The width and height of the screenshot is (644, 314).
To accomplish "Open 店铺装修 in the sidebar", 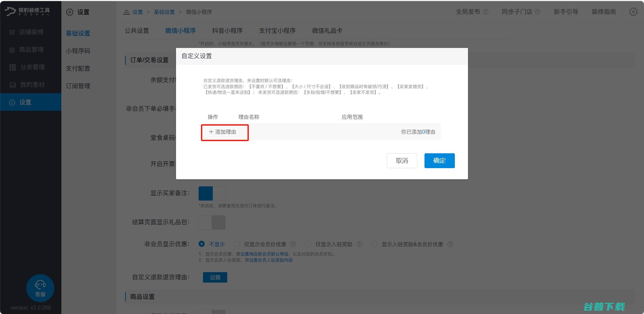I will point(31,32).
